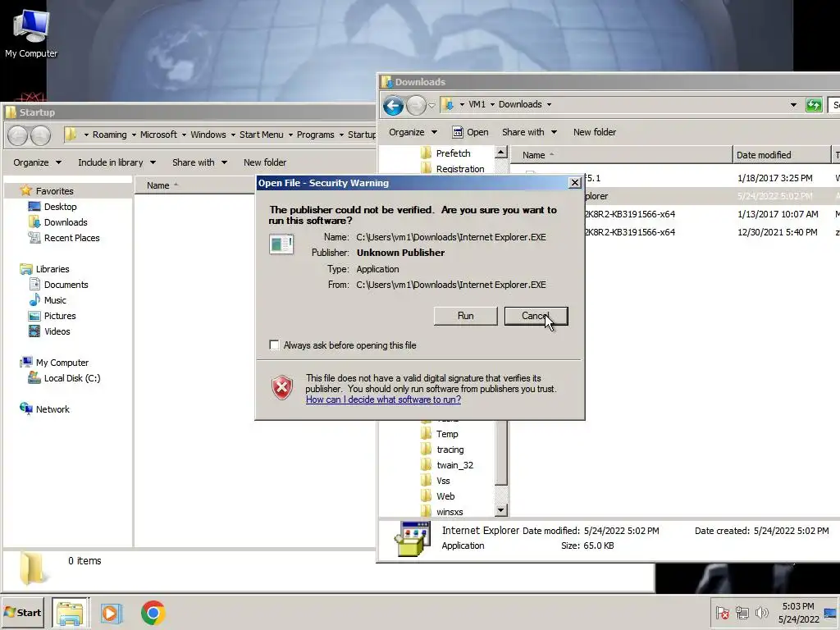Close the Open File Security Warning dialog

574,183
